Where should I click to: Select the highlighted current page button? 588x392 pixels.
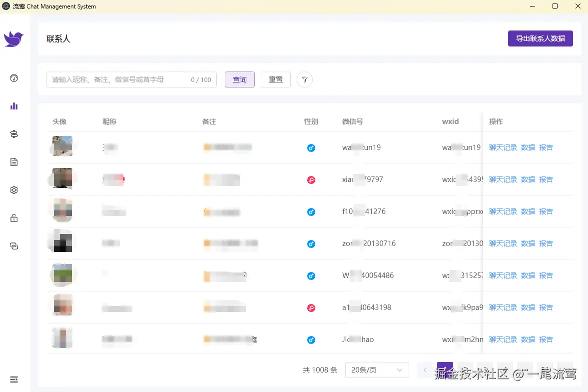[445, 370]
